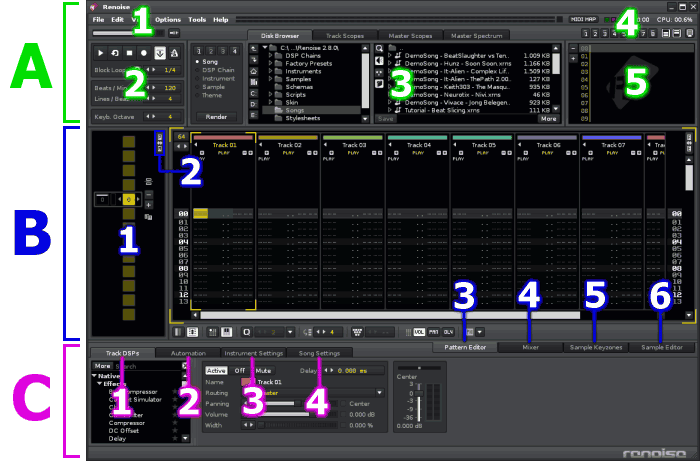
Task: Open the File menu
Action: click(x=98, y=20)
